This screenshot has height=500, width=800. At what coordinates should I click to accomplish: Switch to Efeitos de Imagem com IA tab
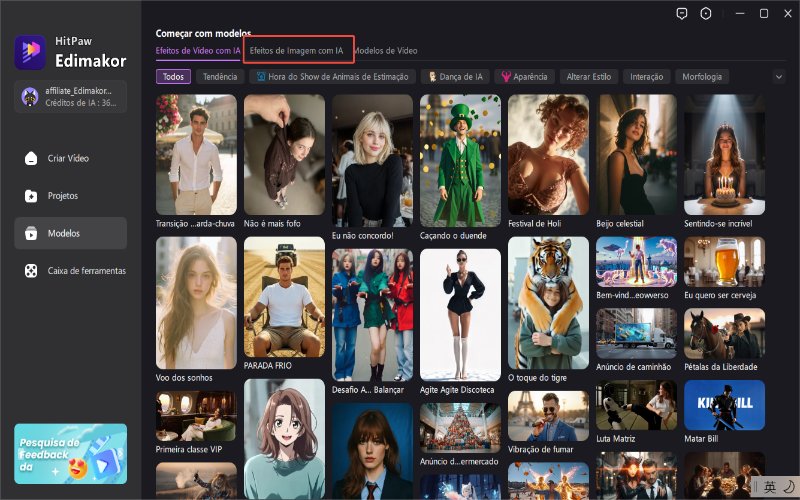coord(297,50)
